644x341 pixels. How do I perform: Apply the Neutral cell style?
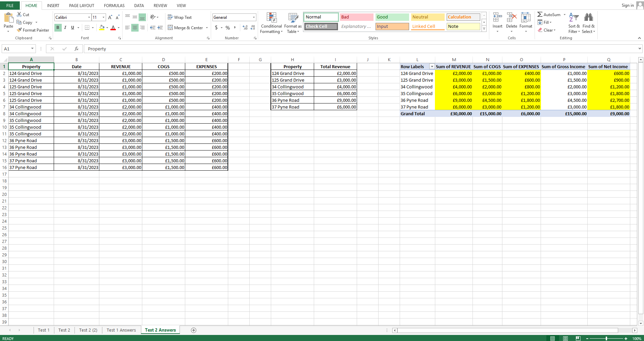tap(428, 17)
